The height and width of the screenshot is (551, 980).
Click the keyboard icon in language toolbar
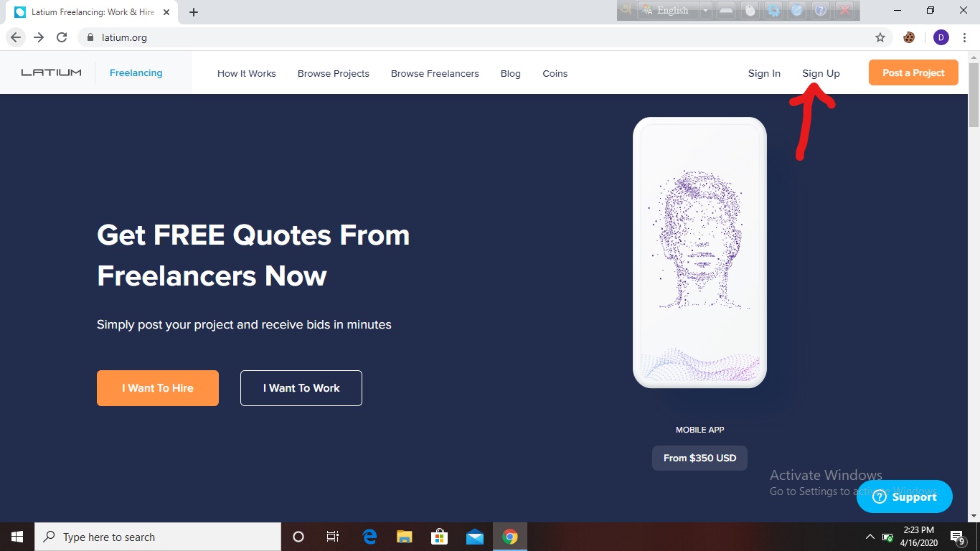(727, 10)
